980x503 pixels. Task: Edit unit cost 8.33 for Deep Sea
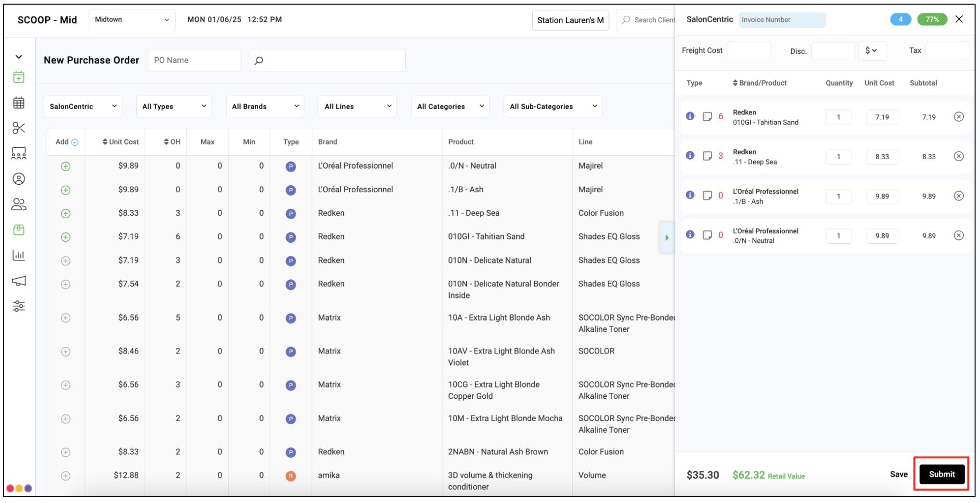tap(882, 157)
